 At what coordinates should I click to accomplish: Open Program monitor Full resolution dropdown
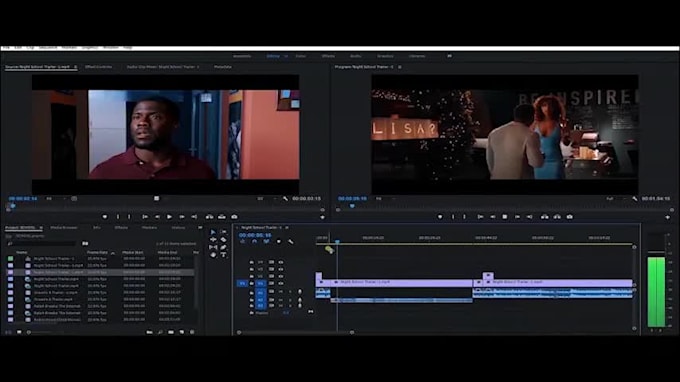617,199
